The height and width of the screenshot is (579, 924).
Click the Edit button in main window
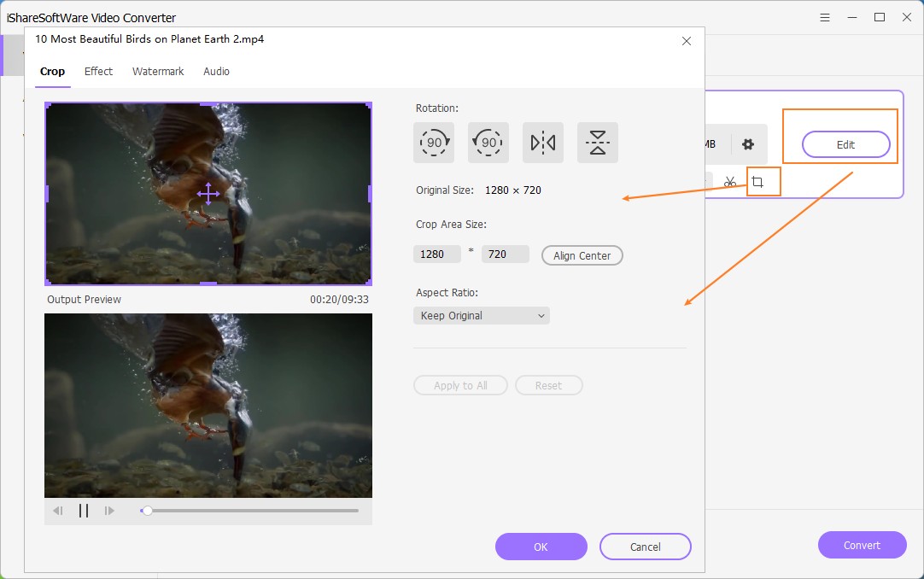point(845,145)
